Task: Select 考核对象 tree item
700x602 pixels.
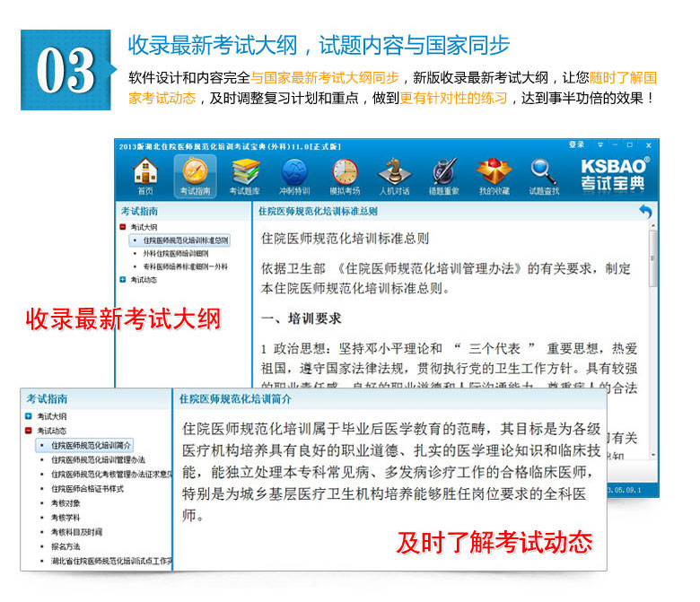Action: pos(66,503)
